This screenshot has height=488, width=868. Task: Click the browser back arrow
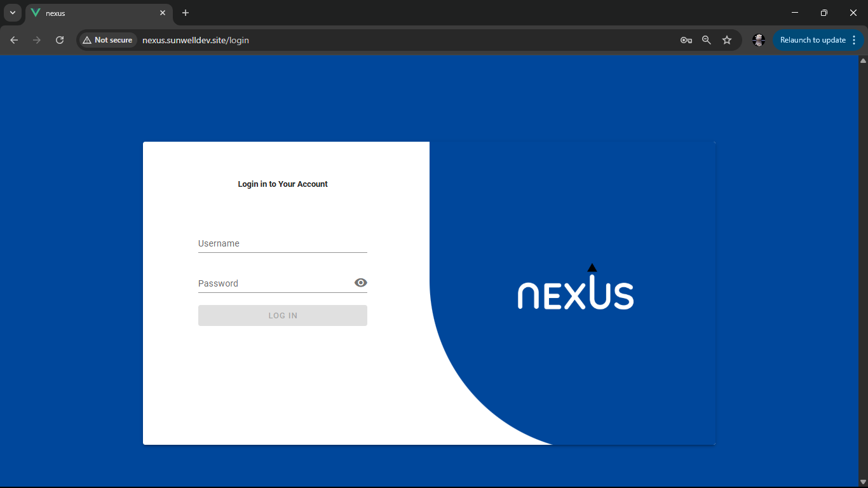[x=13, y=39]
